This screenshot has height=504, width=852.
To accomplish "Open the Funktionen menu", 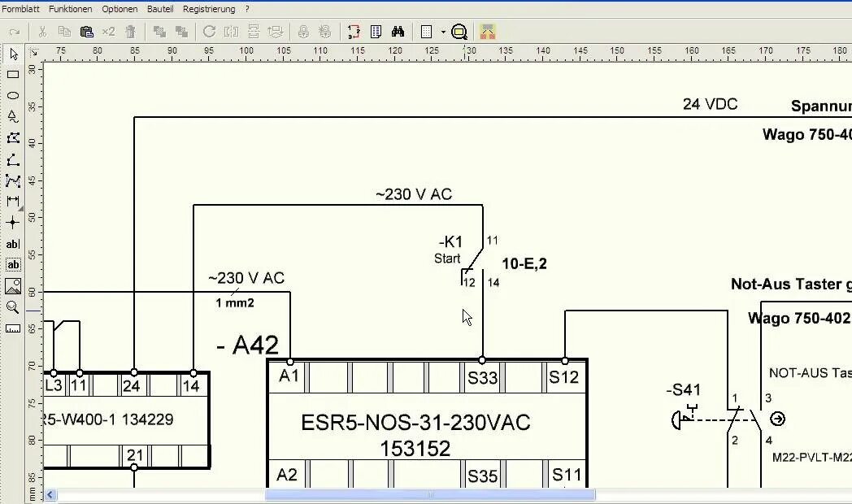I will tap(71, 9).
